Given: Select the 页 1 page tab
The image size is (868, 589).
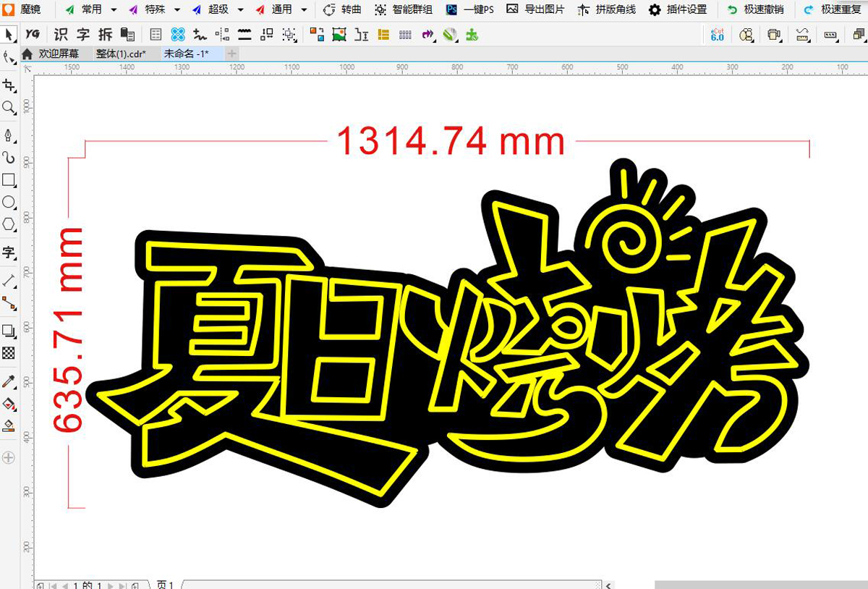Looking at the screenshot, I should click(165, 585).
